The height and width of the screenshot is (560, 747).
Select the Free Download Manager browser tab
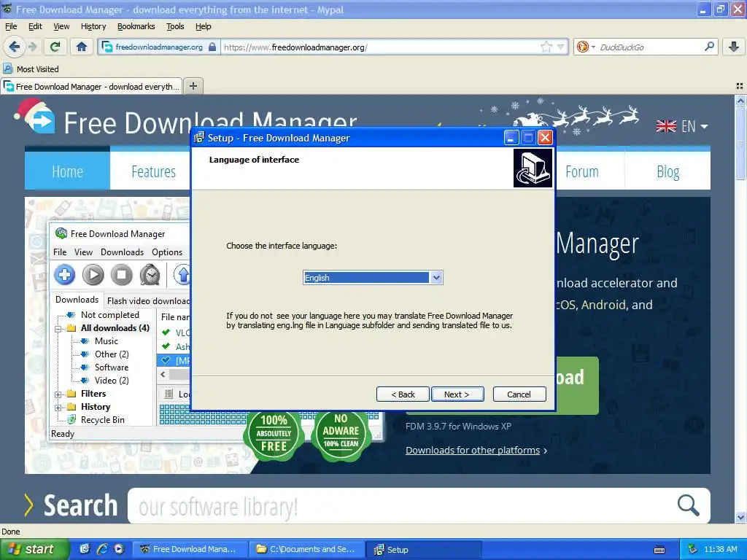click(x=91, y=86)
